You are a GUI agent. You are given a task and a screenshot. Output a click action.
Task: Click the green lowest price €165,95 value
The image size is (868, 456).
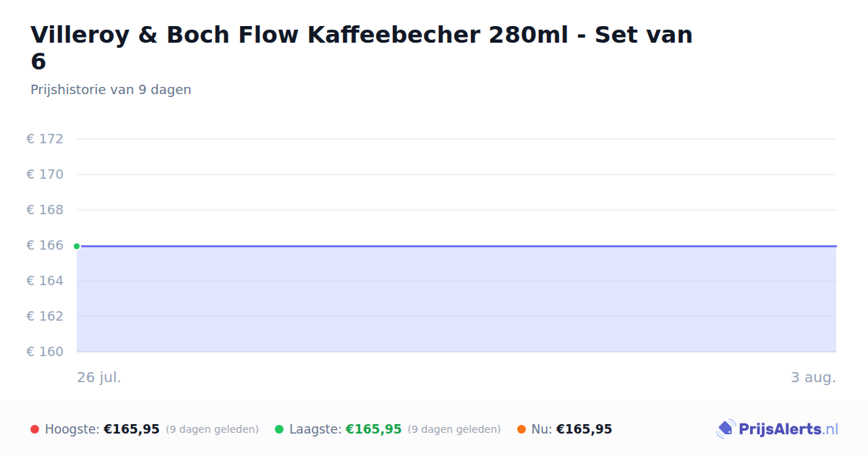click(x=373, y=429)
